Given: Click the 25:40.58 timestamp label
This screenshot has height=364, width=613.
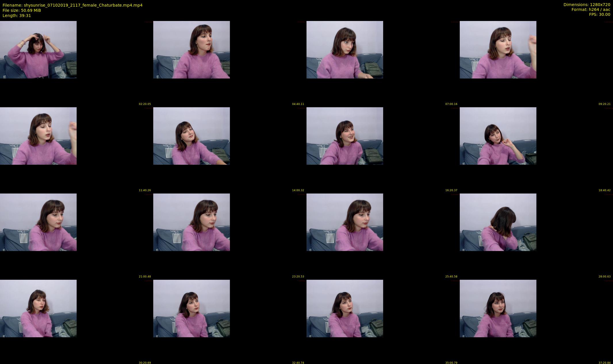Looking at the screenshot, I should (451, 277).
